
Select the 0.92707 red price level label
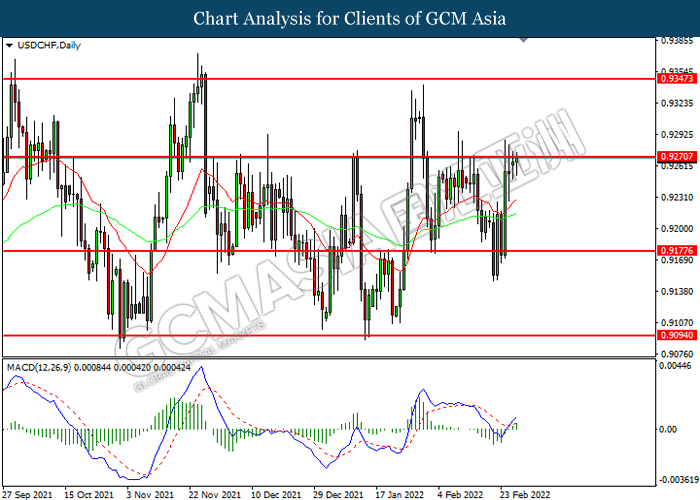point(677,157)
